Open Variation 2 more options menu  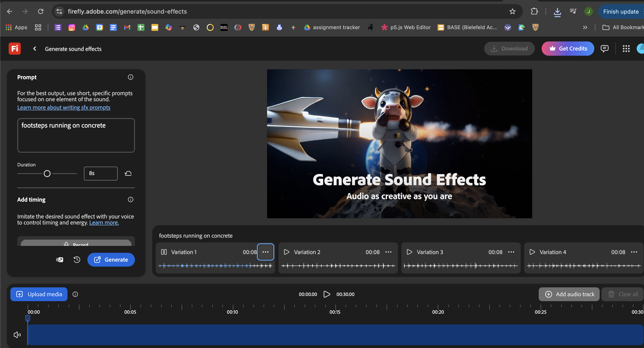(388, 252)
